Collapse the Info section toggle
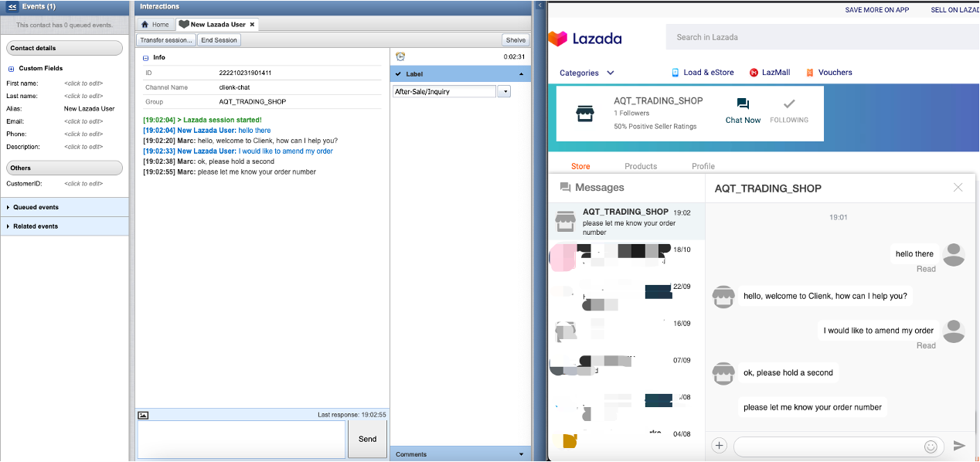Image resolution: width=980 pixels, height=462 pixels. [146, 58]
